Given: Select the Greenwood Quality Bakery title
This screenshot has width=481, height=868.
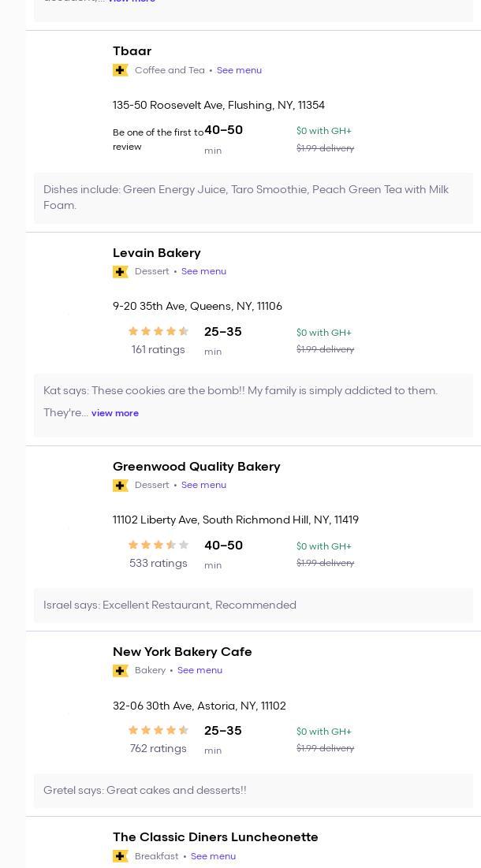Looking at the screenshot, I should (196, 467).
